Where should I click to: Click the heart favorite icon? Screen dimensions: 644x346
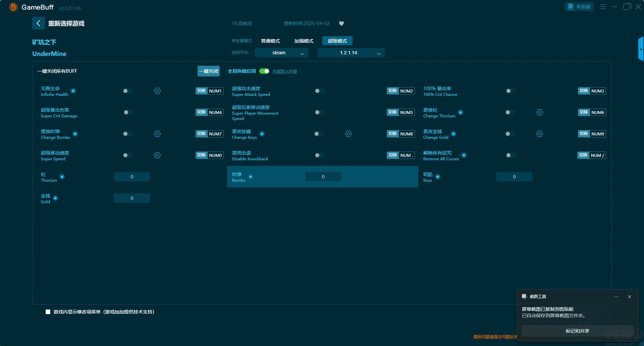coord(341,23)
